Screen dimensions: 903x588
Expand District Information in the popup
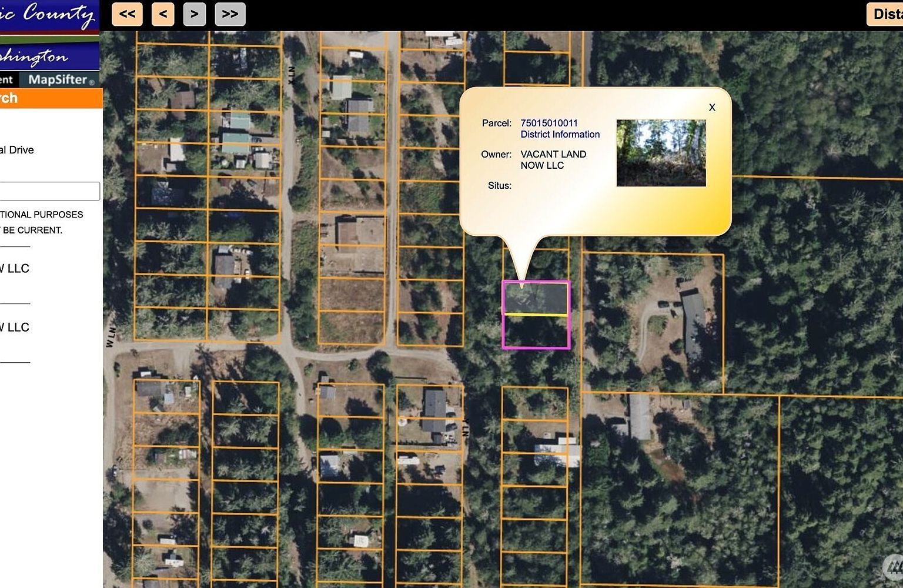pyautogui.click(x=560, y=134)
